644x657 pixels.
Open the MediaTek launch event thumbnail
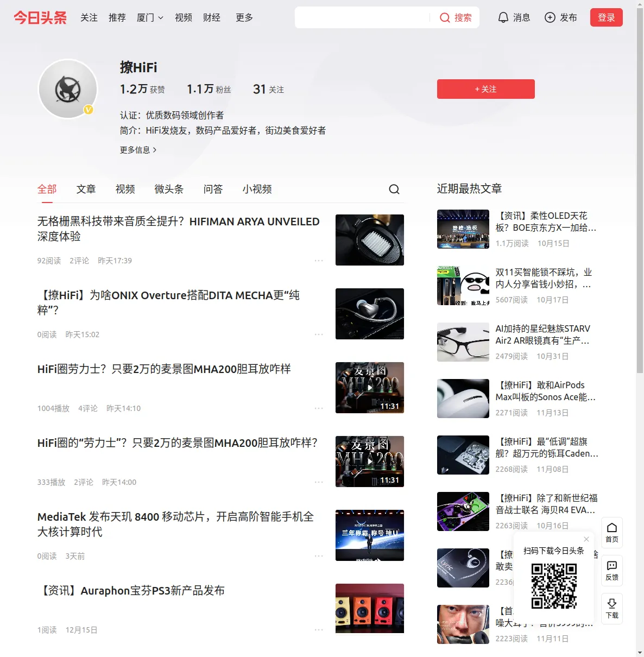coord(370,535)
